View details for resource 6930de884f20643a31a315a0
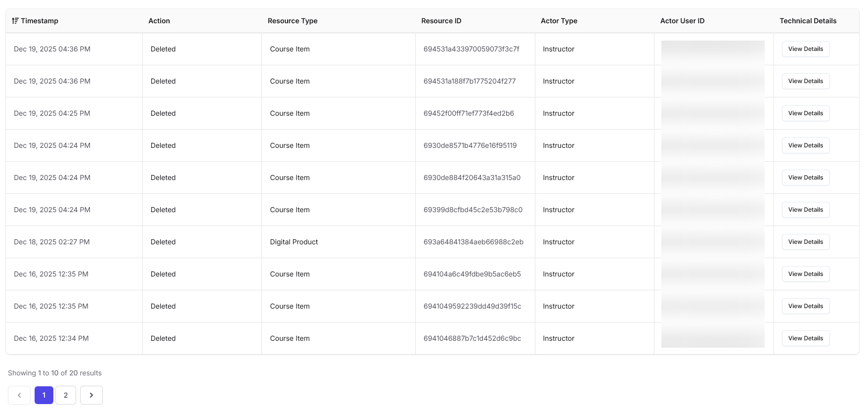 [805, 178]
